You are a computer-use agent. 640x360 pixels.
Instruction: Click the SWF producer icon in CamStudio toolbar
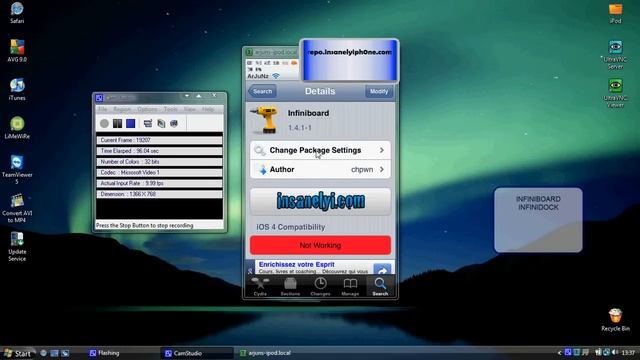click(174, 123)
